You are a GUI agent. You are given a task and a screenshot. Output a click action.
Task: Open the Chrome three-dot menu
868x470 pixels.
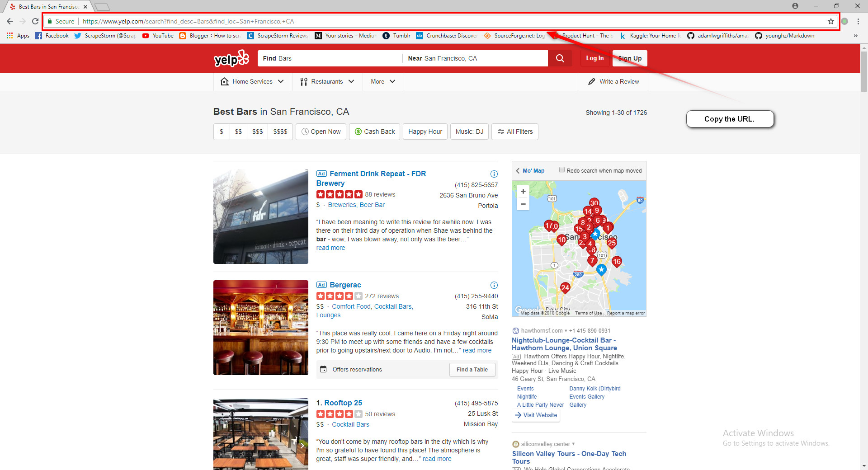[x=858, y=21]
